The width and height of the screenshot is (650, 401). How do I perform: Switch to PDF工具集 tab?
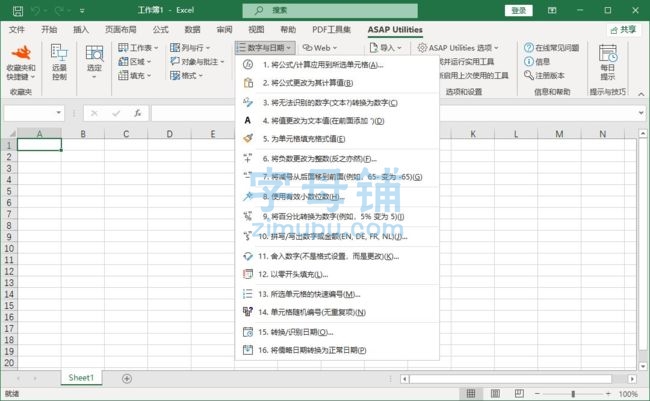pos(331,30)
